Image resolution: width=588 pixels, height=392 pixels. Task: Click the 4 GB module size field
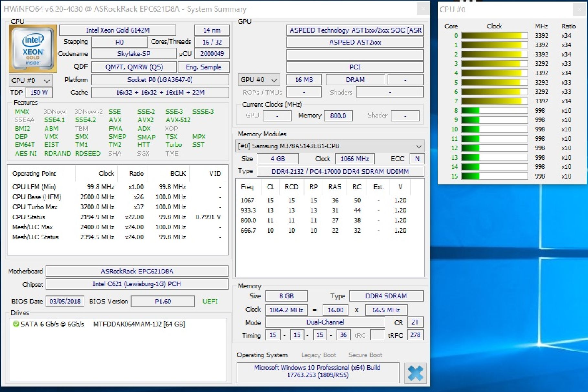278,159
